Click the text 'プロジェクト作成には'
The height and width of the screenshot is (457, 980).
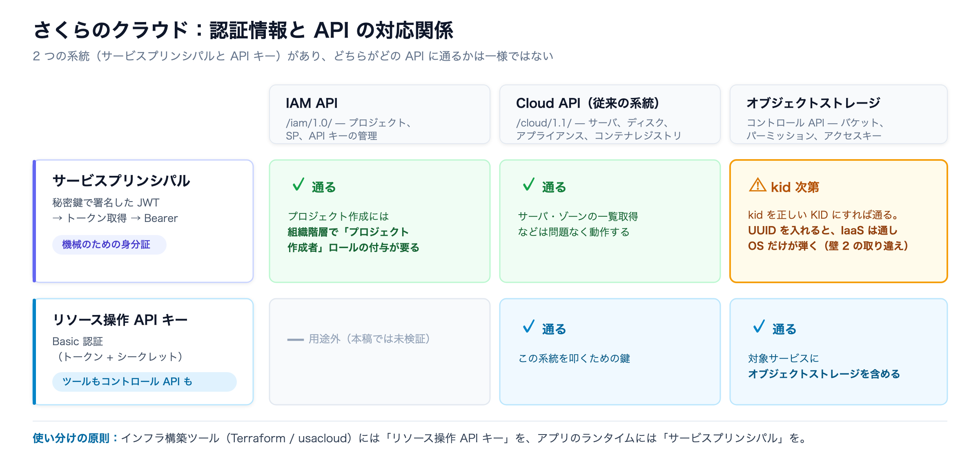coord(338,217)
